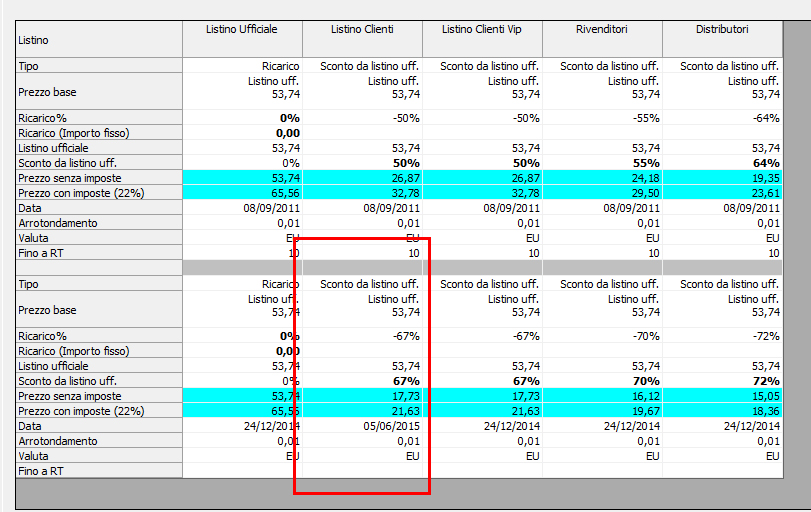Click the bold 67% cell in Listino Clienti Vip

pyautogui.click(x=482, y=381)
